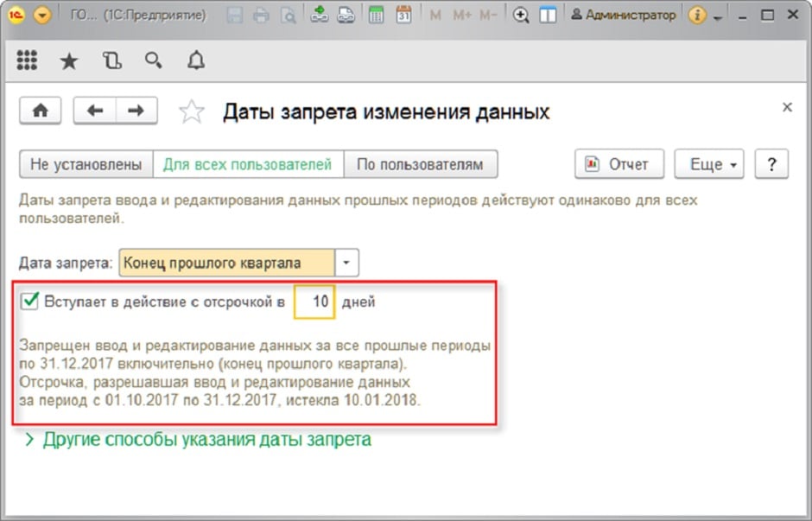The width and height of the screenshot is (812, 521).
Task: Go to the home page button
Action: pyautogui.click(x=41, y=111)
